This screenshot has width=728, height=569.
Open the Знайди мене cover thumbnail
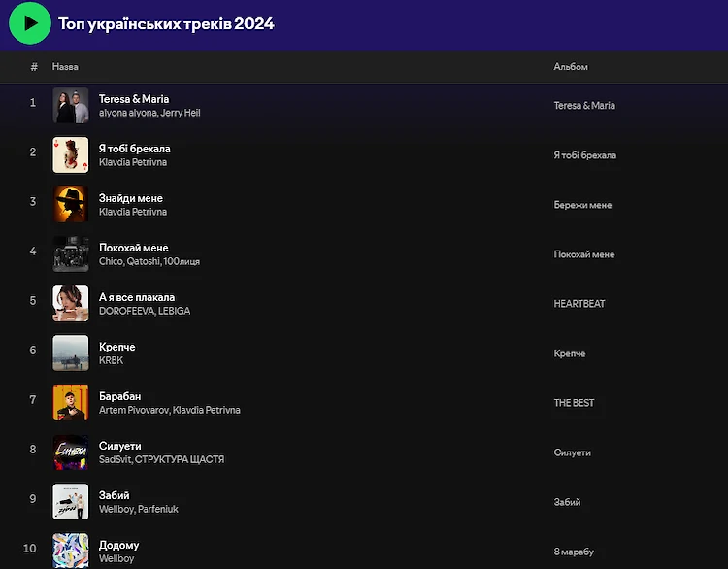coord(71,204)
